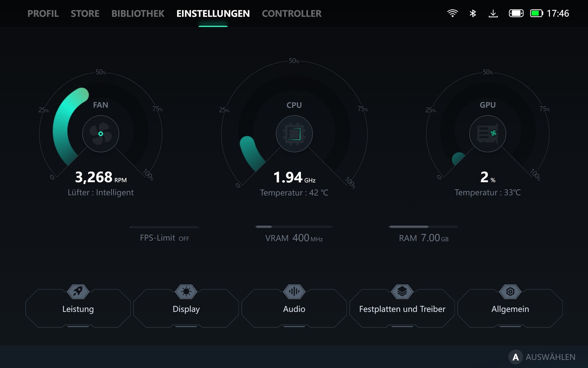Open the CONTROLLER tab
This screenshot has height=368, width=588.
292,13
